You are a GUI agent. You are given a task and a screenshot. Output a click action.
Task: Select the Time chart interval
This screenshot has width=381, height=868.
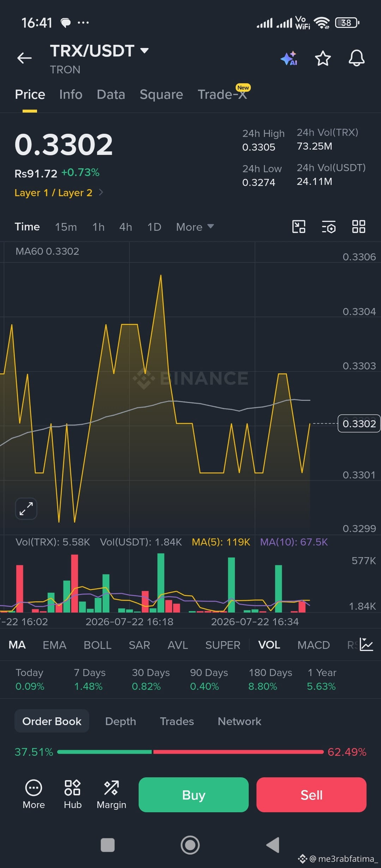[27, 227]
